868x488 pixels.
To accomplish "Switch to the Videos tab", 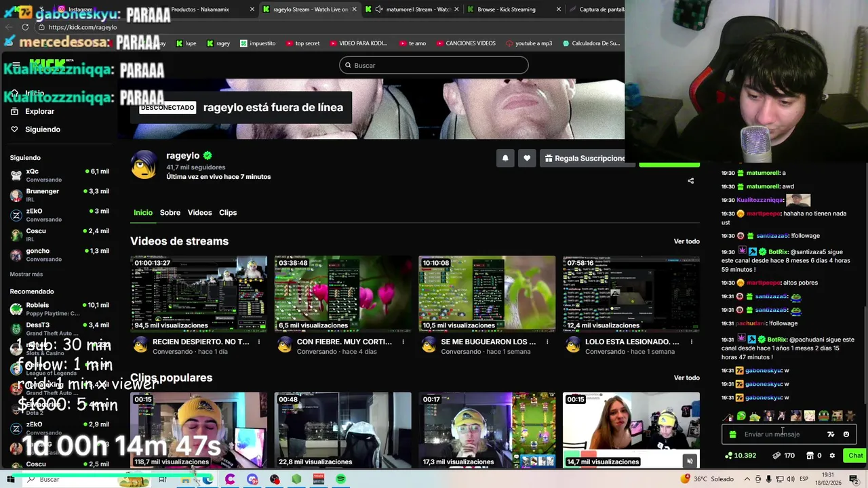I will [199, 213].
